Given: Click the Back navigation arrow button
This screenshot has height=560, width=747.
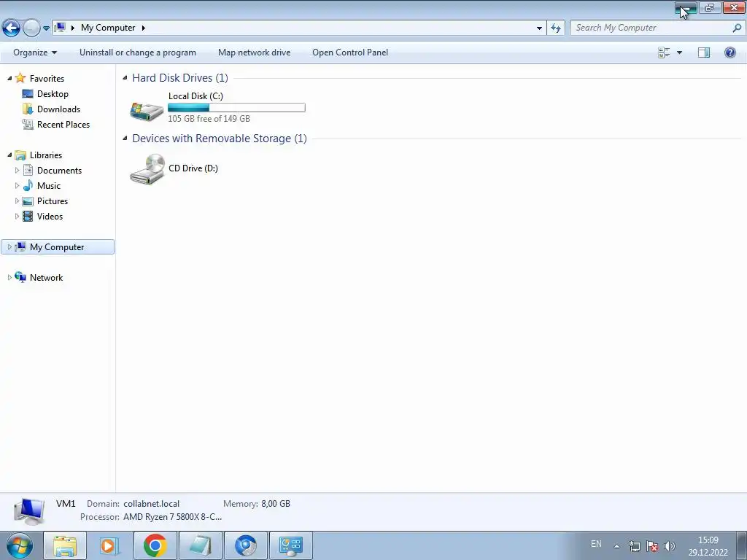Looking at the screenshot, I should click(12, 28).
